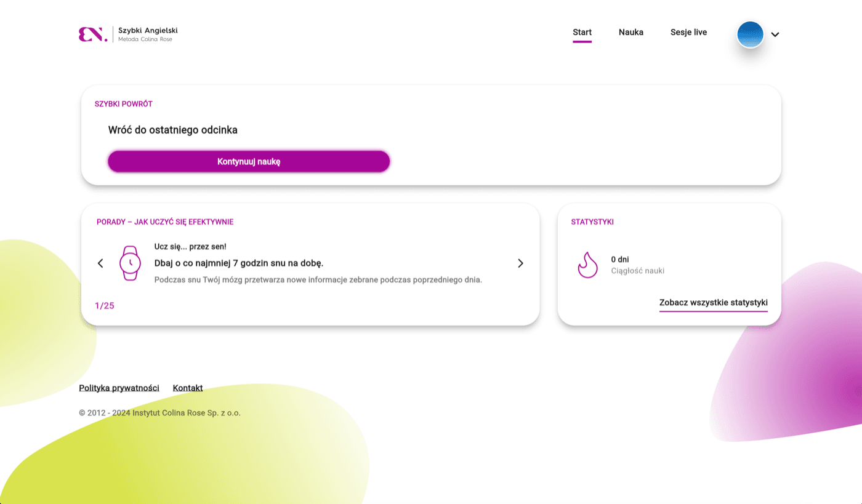This screenshot has height=504, width=862.
Task: Open the Start tab
Action: point(582,33)
